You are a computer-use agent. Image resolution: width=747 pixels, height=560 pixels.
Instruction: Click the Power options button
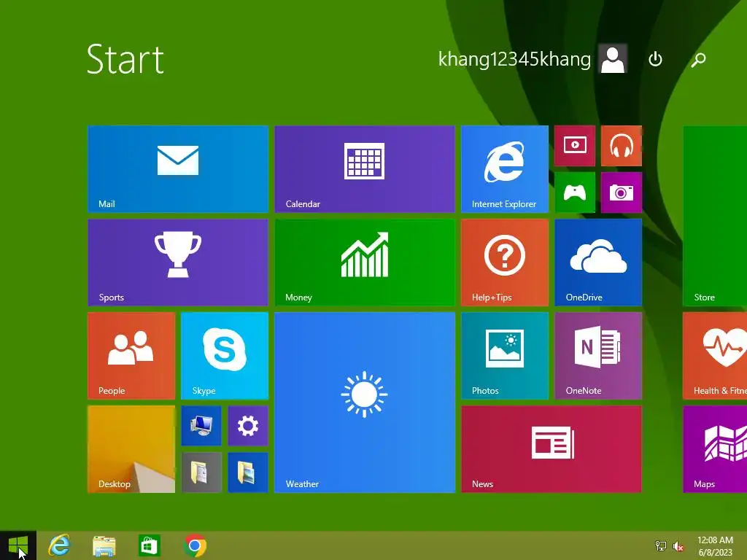[x=656, y=59]
